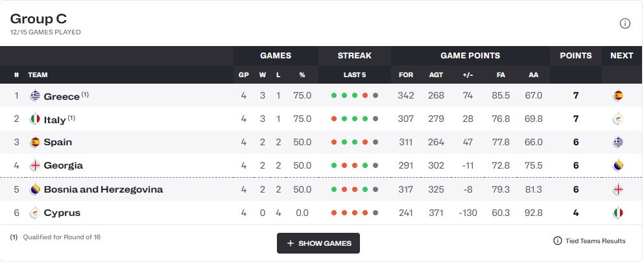Click Georgia's flag icon in team column
Screen dimensions: 644x262
pyautogui.click(x=35, y=166)
